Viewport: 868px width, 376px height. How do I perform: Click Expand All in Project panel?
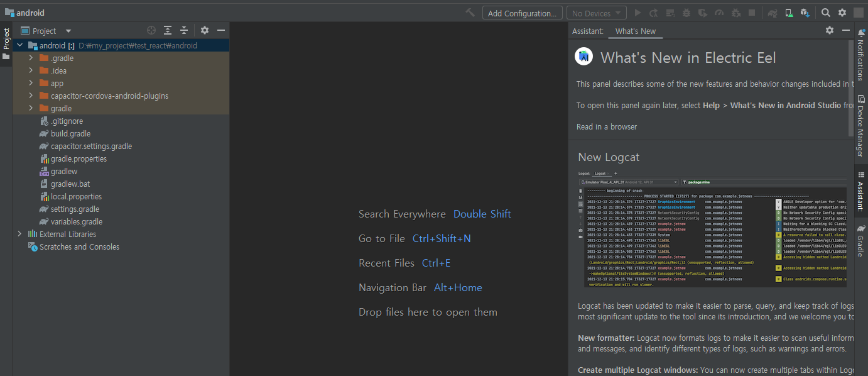tap(168, 30)
